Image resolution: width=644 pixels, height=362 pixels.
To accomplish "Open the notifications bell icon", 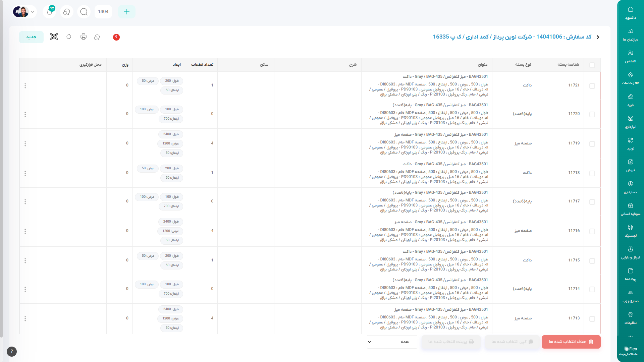I will pos(50,12).
